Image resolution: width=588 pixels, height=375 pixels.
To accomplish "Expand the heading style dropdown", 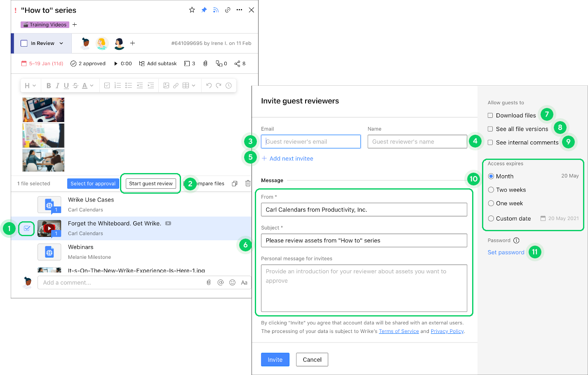I will 30,86.
